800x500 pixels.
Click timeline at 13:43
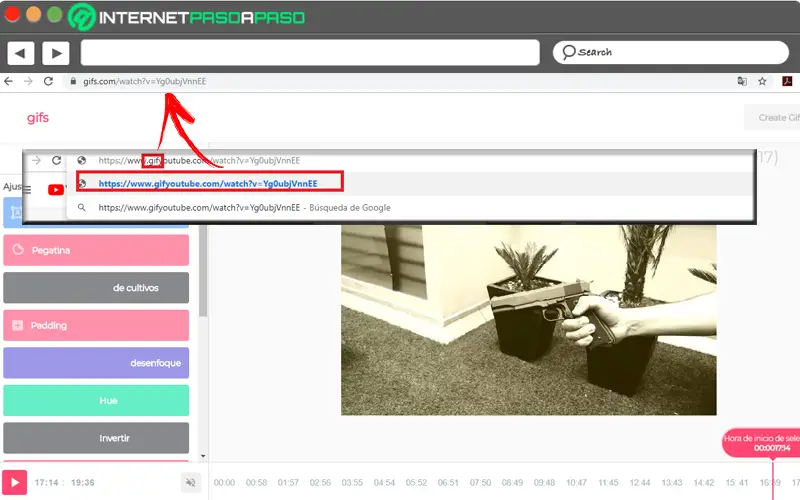[x=672, y=483]
